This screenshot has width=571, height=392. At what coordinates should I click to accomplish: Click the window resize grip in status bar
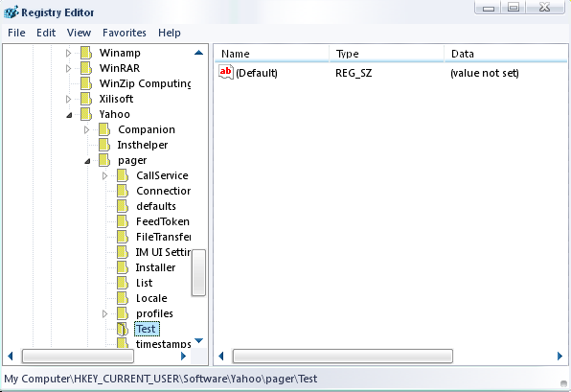(x=563, y=383)
